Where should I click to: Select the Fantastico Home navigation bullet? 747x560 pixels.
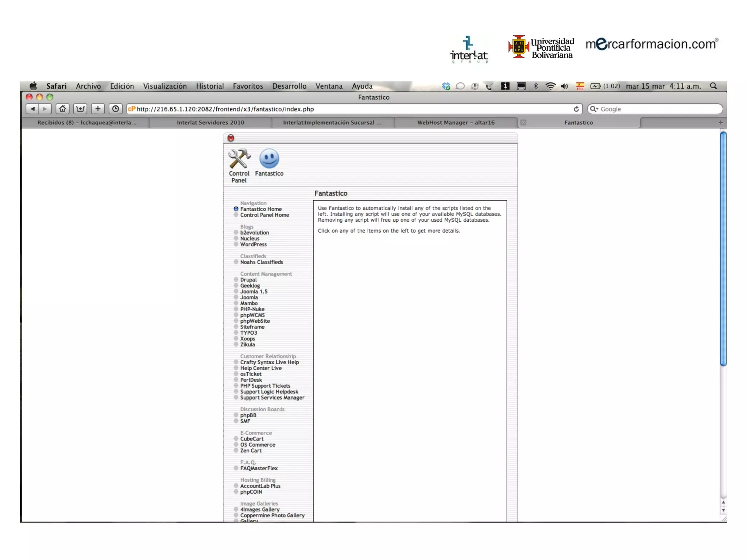click(236, 209)
